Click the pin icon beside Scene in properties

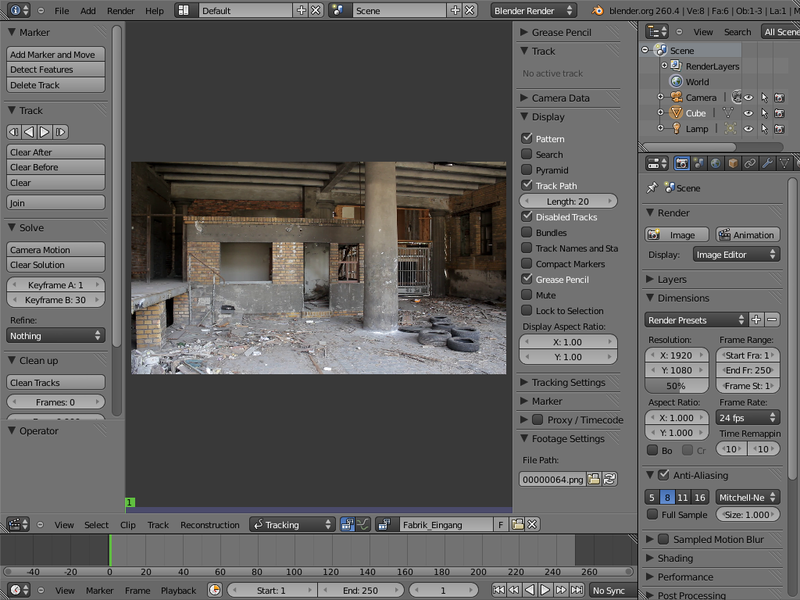point(652,186)
